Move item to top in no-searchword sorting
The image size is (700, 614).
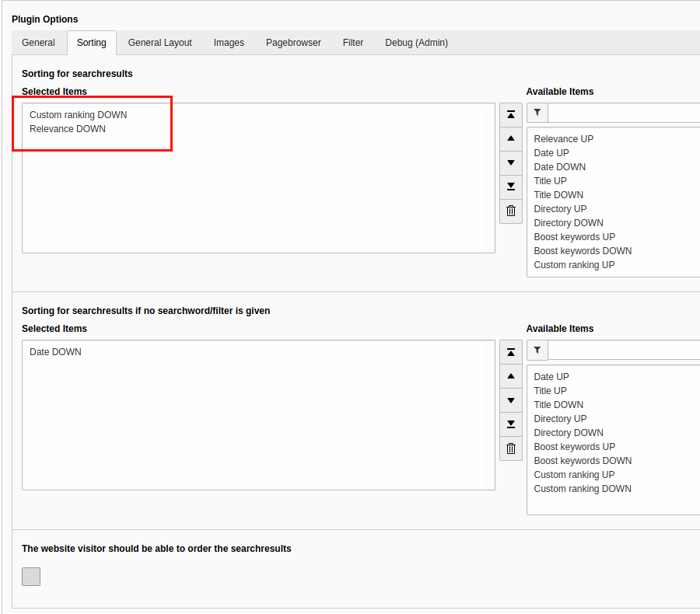click(510, 353)
